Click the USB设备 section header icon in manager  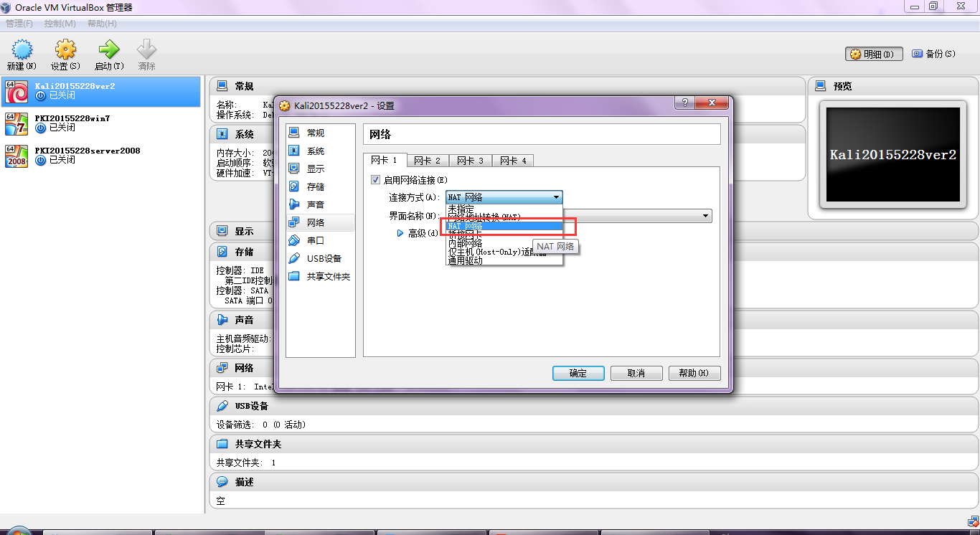point(222,406)
